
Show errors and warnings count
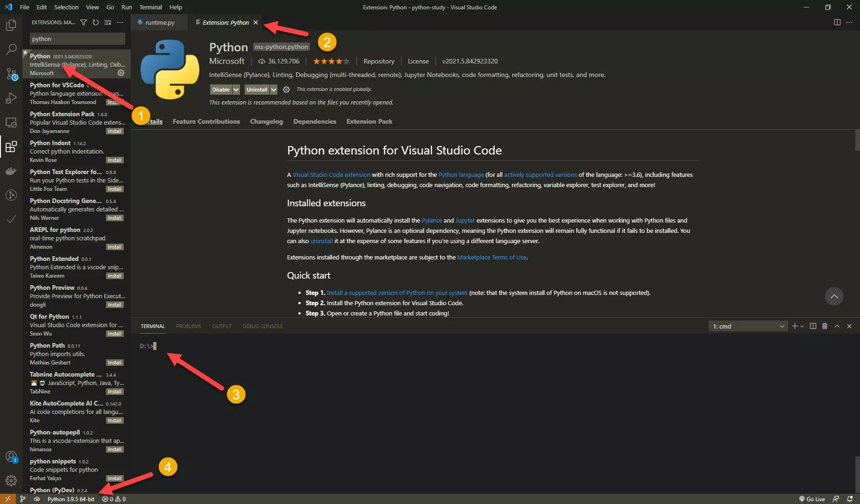pos(114,499)
